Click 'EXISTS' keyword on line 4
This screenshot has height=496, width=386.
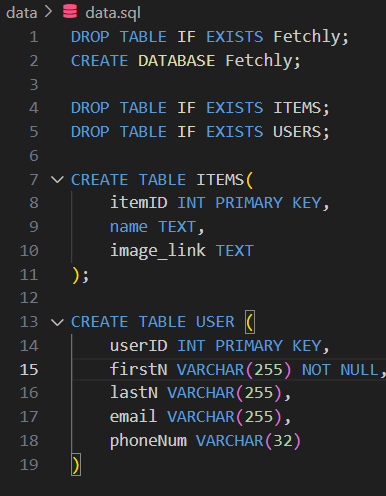pos(235,108)
